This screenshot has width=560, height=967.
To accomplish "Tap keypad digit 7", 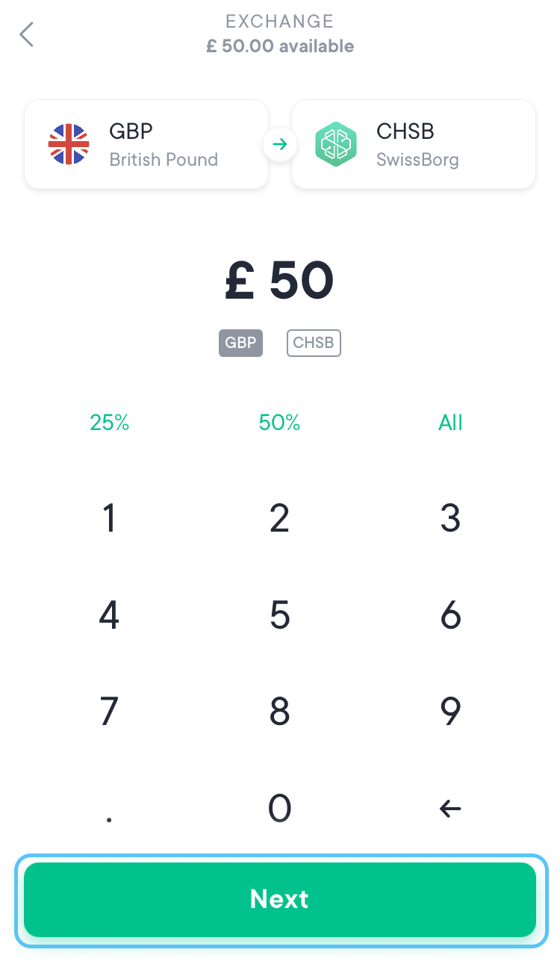I will [109, 712].
